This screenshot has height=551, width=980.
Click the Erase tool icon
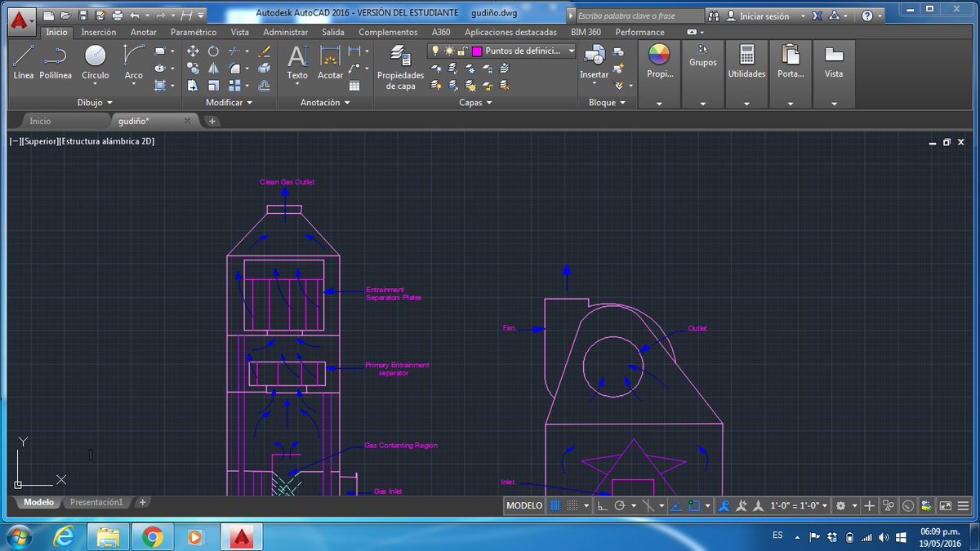pyautogui.click(x=264, y=51)
